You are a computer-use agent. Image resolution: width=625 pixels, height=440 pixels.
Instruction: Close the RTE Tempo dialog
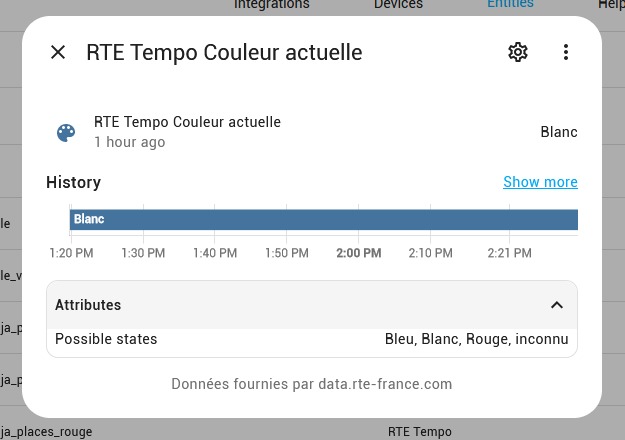pyautogui.click(x=58, y=52)
